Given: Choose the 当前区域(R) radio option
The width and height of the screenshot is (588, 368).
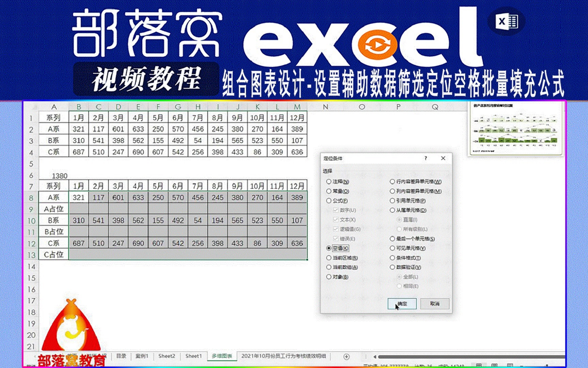Looking at the screenshot, I should [342, 258].
